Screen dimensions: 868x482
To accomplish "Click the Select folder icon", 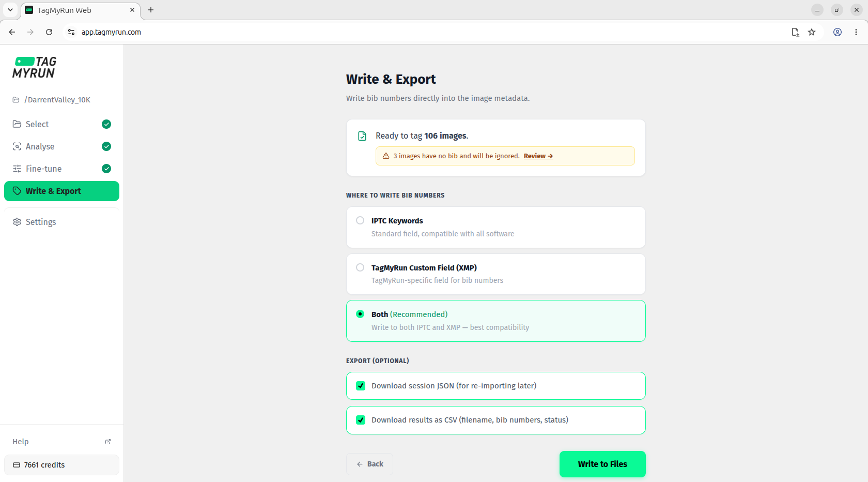I will pyautogui.click(x=17, y=124).
